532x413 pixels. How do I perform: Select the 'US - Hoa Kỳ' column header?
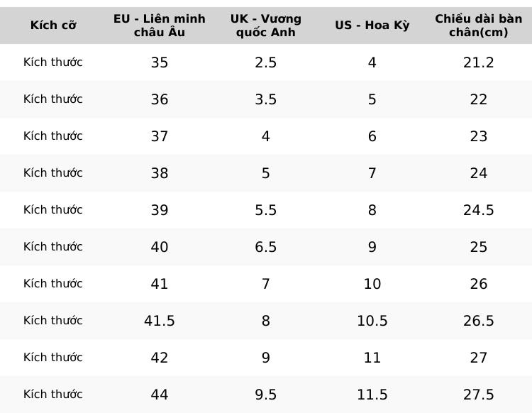tap(372, 26)
